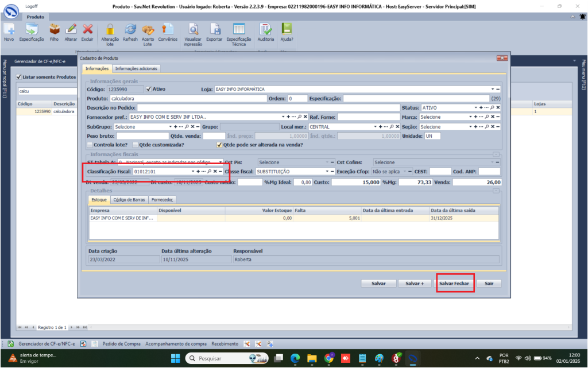This screenshot has height=368, width=588.
Task: Enable the Controla lote checkbox
Action: click(90, 145)
